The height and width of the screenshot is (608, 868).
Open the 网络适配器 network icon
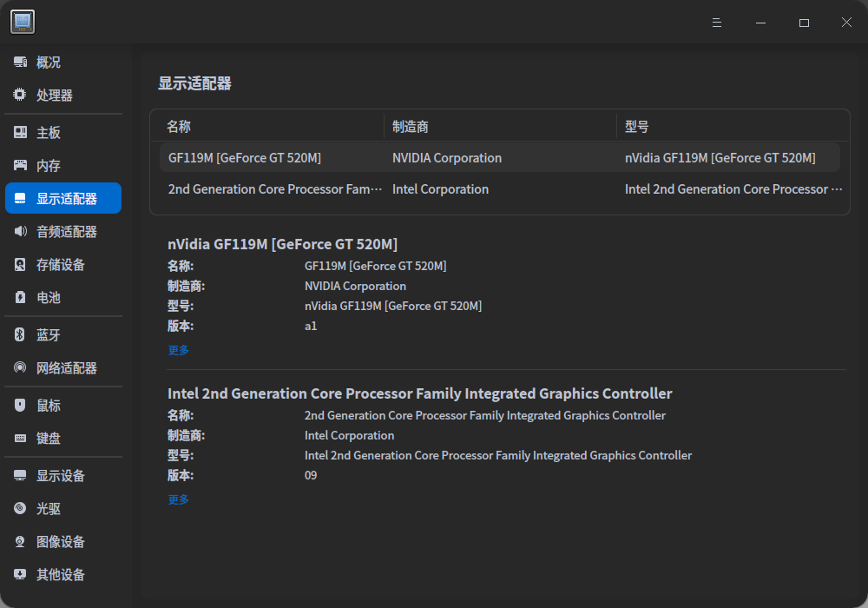[x=20, y=368]
